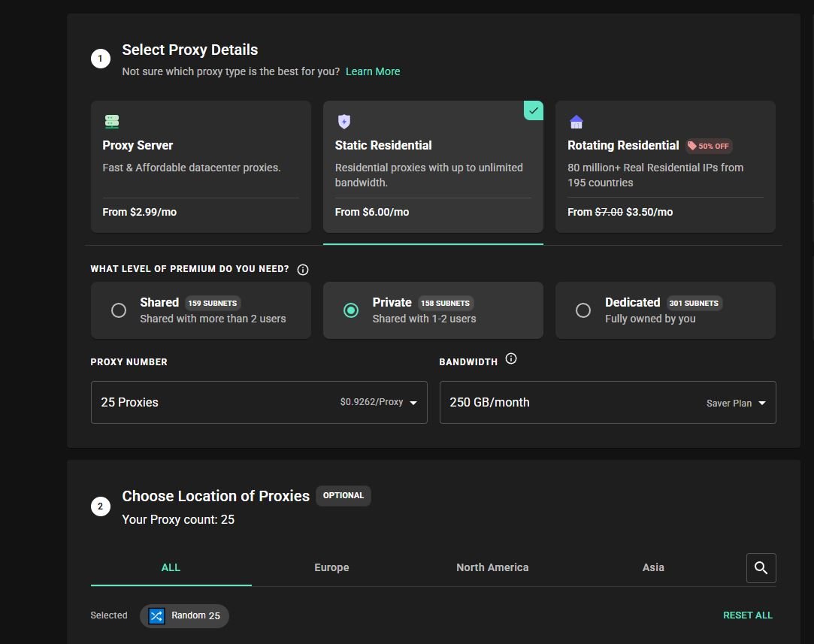Click the Random 25 selected chip
The image size is (814, 644).
(184, 615)
